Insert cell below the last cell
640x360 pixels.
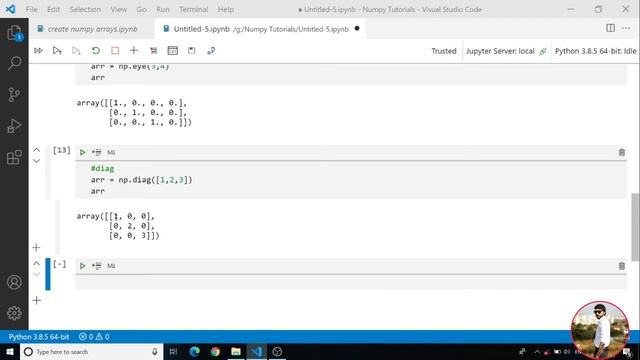point(36,300)
